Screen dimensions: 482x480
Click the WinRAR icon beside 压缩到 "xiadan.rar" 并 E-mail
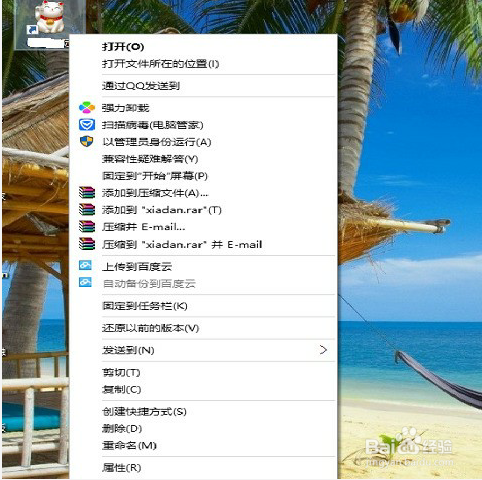87,244
